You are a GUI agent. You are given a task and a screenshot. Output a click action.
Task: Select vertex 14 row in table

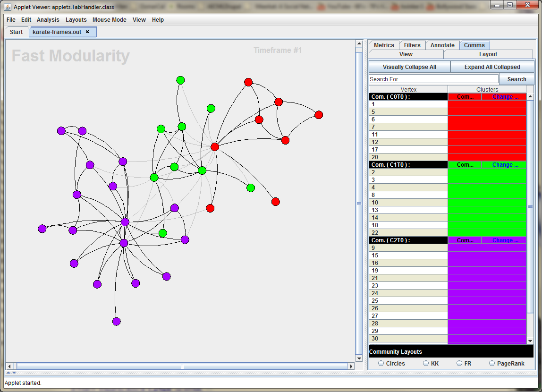point(447,218)
